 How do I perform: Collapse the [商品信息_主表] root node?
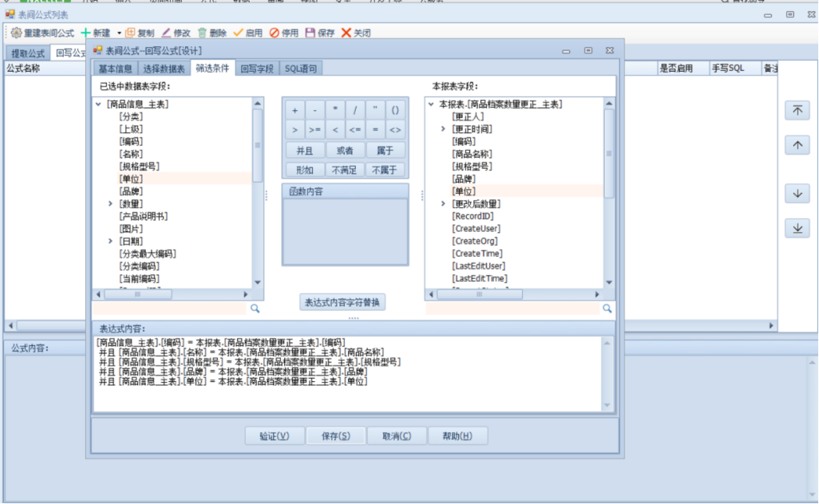[x=98, y=104]
